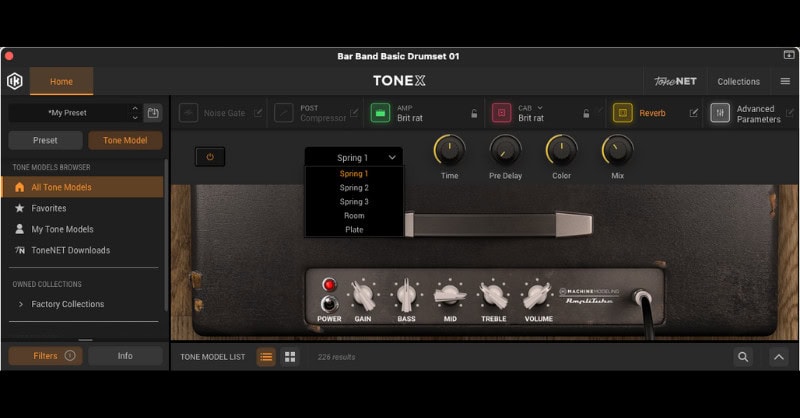This screenshot has width=800, height=418.
Task: Click the sidebar vertical scrollbar
Action: coord(165,235)
